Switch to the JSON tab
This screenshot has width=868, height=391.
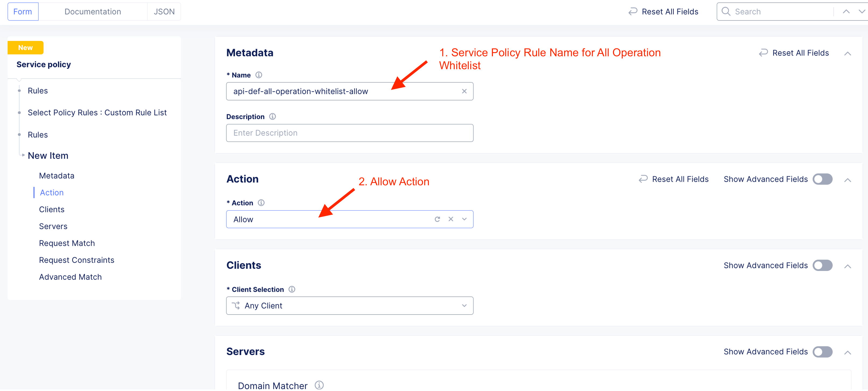point(164,12)
